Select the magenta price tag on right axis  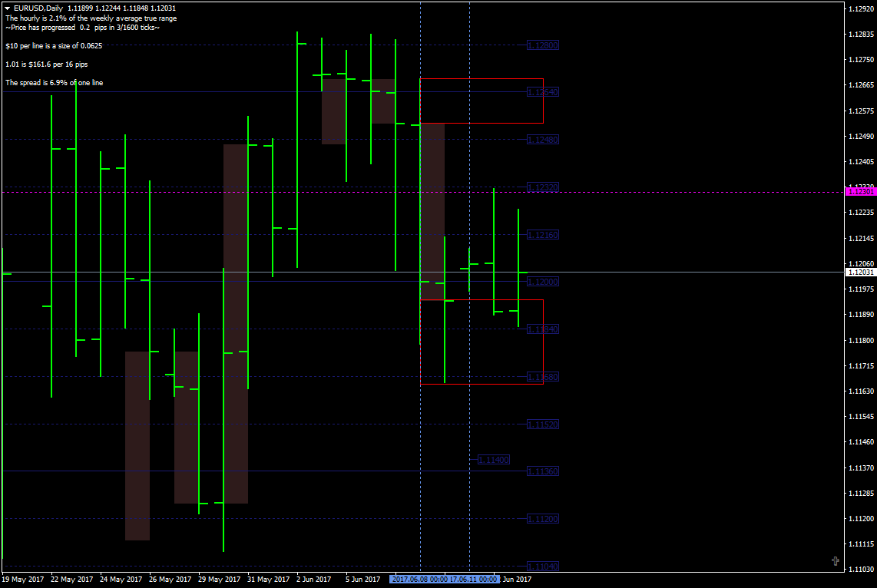859,192
